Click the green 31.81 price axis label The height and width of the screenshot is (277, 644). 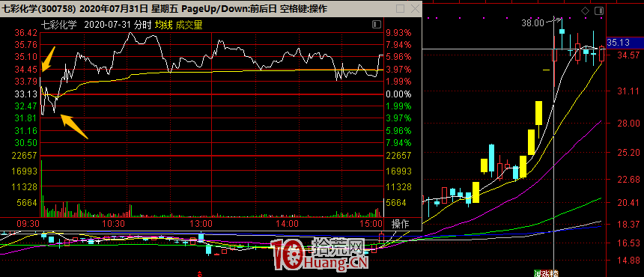[25, 118]
